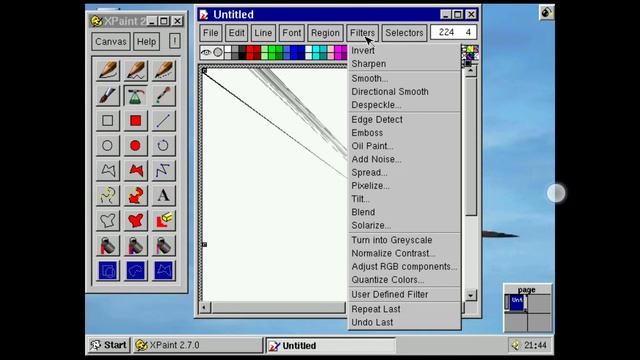Image resolution: width=640 pixels, height=360 pixels.
Task: Select the outlined Circle tool
Action: click(x=108, y=145)
